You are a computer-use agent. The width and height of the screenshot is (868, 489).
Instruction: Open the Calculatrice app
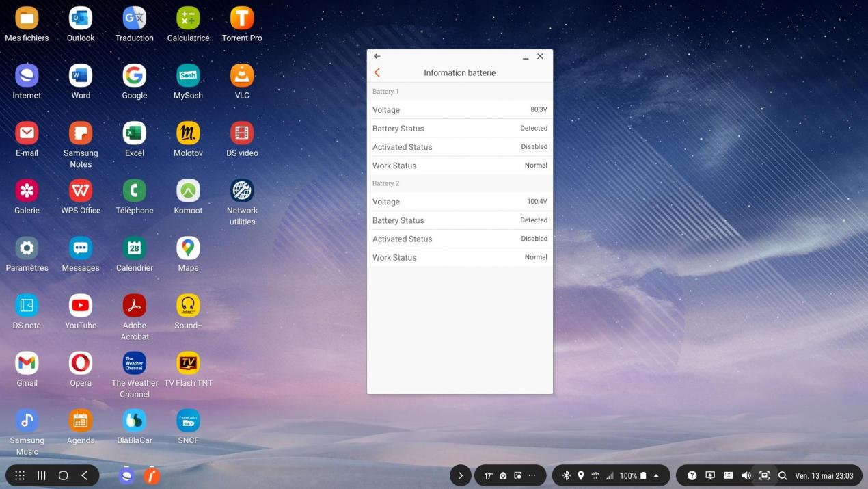point(188,18)
